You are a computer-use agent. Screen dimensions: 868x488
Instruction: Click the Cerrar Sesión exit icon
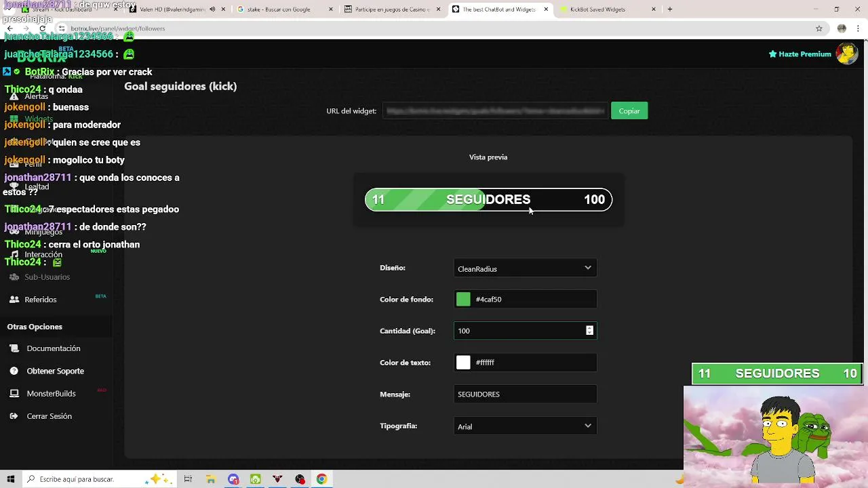point(14,416)
